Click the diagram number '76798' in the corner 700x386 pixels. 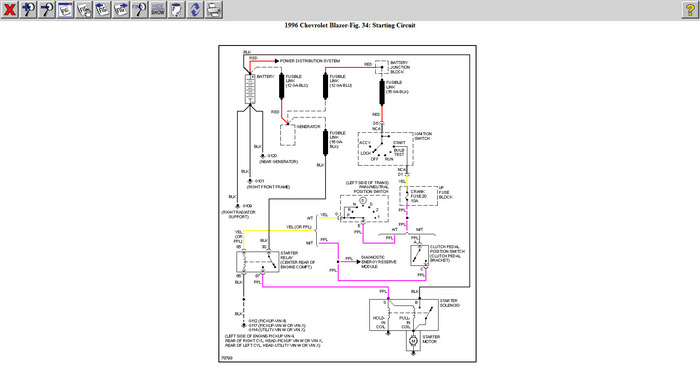tap(227, 358)
